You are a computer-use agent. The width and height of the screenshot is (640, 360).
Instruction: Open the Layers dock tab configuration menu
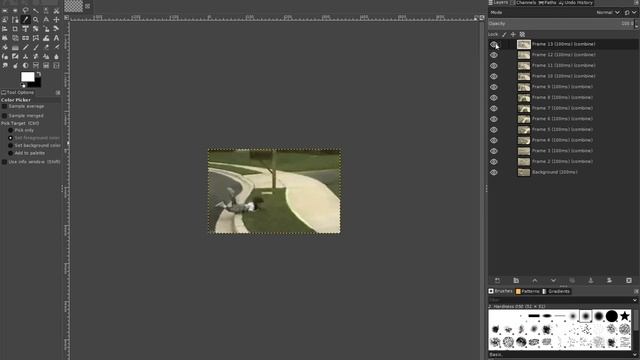pos(636,2)
